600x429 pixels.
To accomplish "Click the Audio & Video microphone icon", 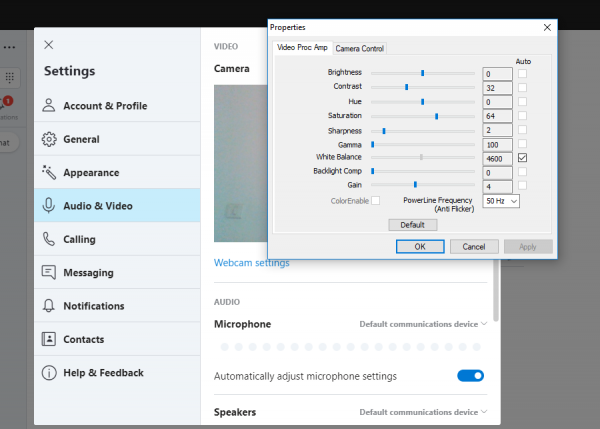I will (49, 206).
